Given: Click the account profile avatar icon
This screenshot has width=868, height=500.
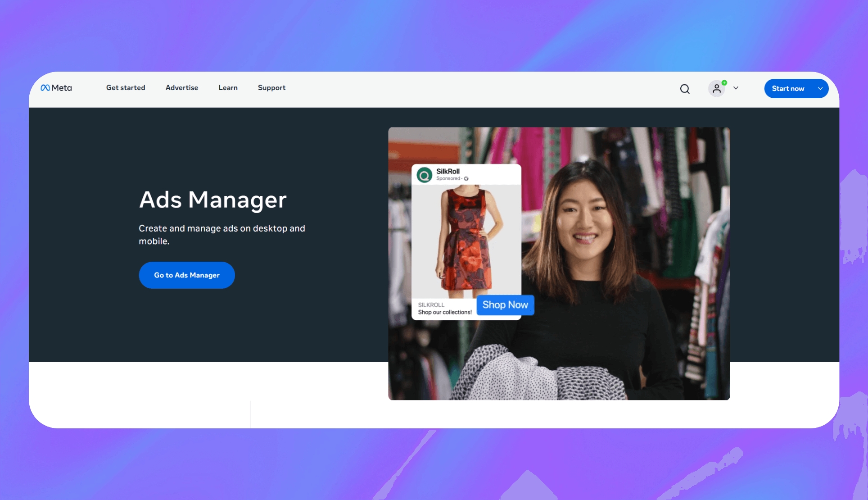Looking at the screenshot, I should click(716, 89).
